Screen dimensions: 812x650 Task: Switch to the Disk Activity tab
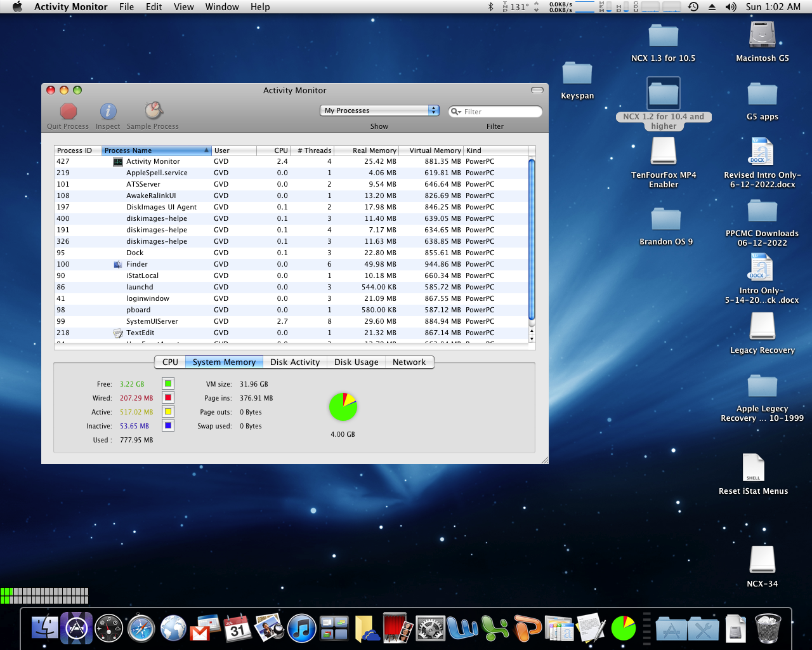295,362
